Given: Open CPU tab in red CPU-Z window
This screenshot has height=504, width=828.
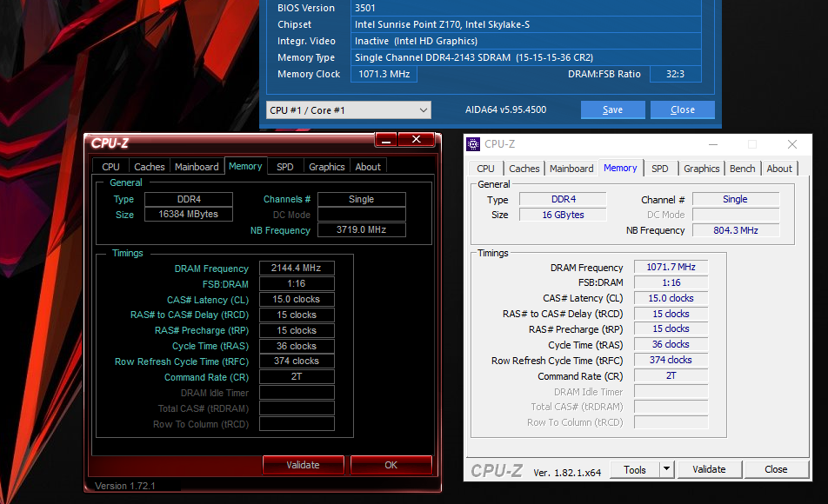Looking at the screenshot, I should click(x=110, y=167).
